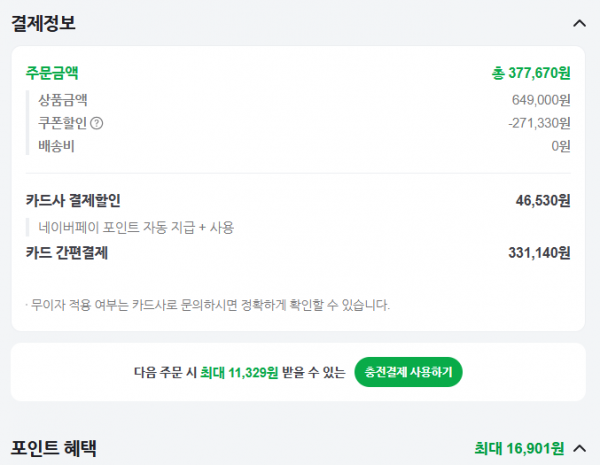The width and height of the screenshot is (600, 465).
Task: Open the 쿠폰할인 help question icon
Action: click(x=96, y=123)
